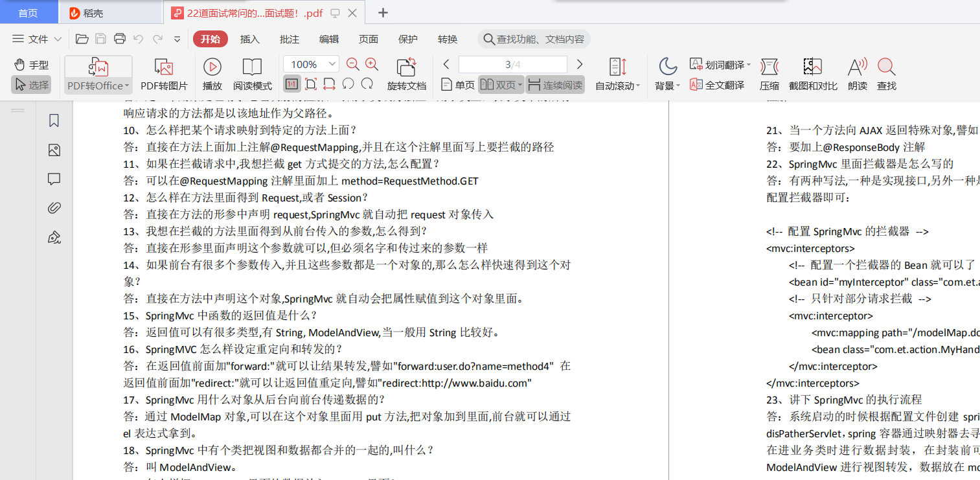
Task: Start slideshow with 播放 icon
Action: pyautogui.click(x=212, y=74)
